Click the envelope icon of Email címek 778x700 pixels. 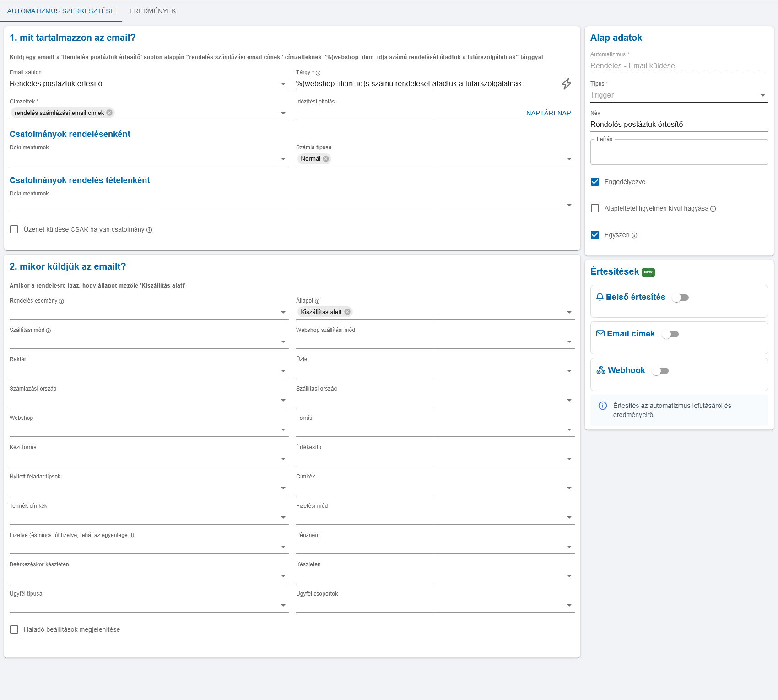[x=600, y=334]
